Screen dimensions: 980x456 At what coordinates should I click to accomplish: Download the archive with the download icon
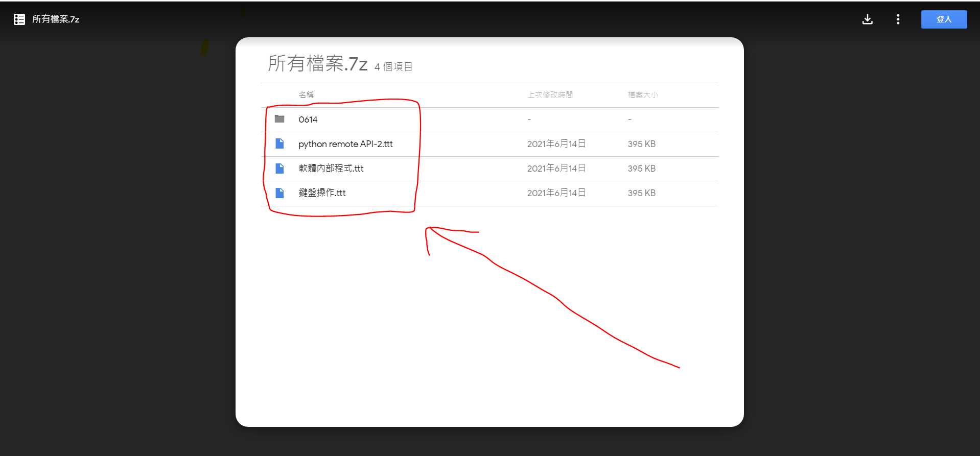(x=867, y=19)
